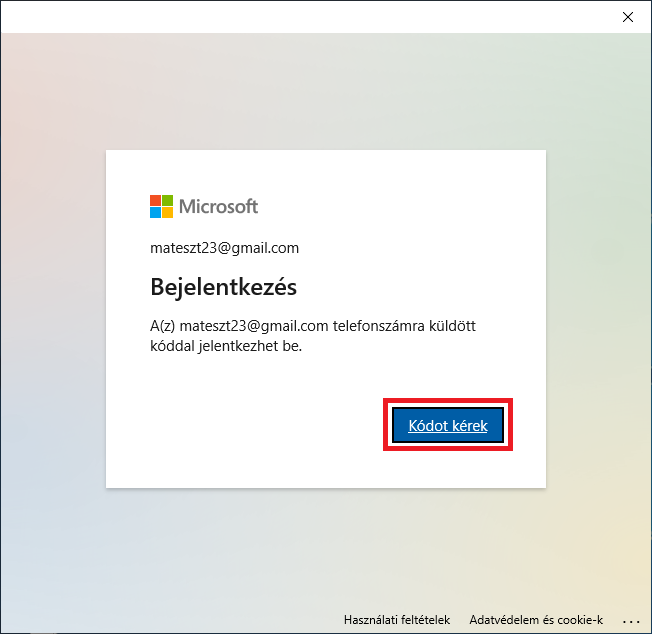Click the Bejelentkezés heading
This screenshot has width=652, height=634.
(223, 287)
